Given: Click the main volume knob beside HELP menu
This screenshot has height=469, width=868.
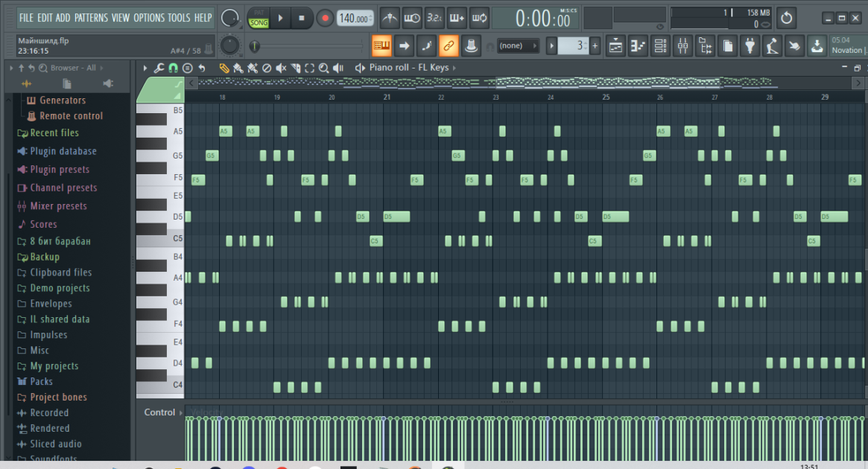Looking at the screenshot, I should coord(229,19).
